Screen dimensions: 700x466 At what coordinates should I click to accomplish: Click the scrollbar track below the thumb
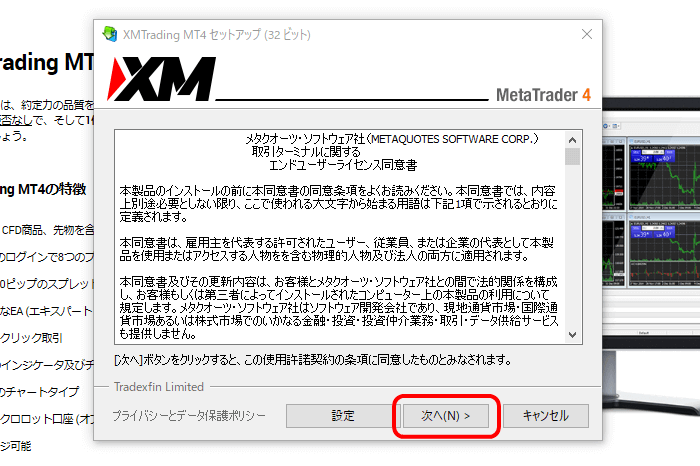pos(572,246)
